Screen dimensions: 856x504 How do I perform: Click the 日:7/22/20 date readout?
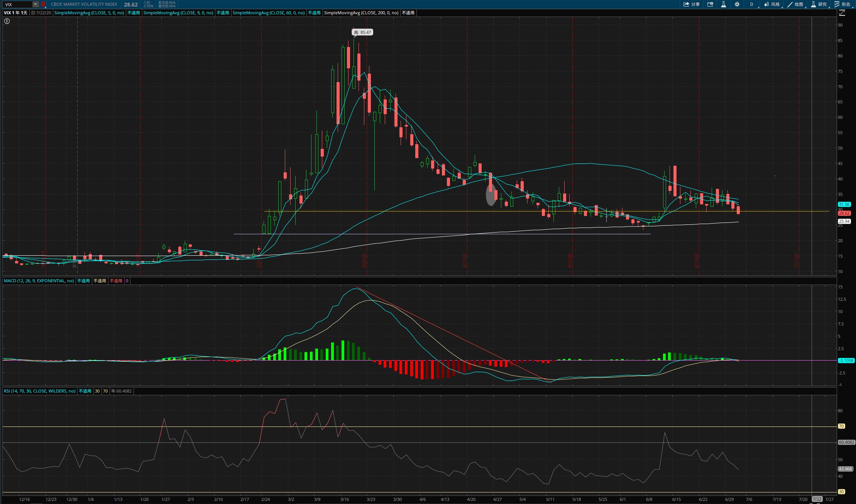pos(41,13)
